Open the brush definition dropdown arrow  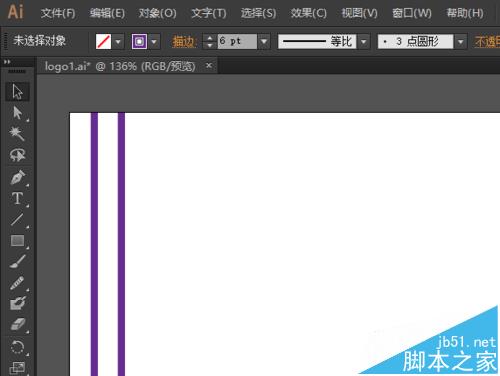click(x=460, y=42)
